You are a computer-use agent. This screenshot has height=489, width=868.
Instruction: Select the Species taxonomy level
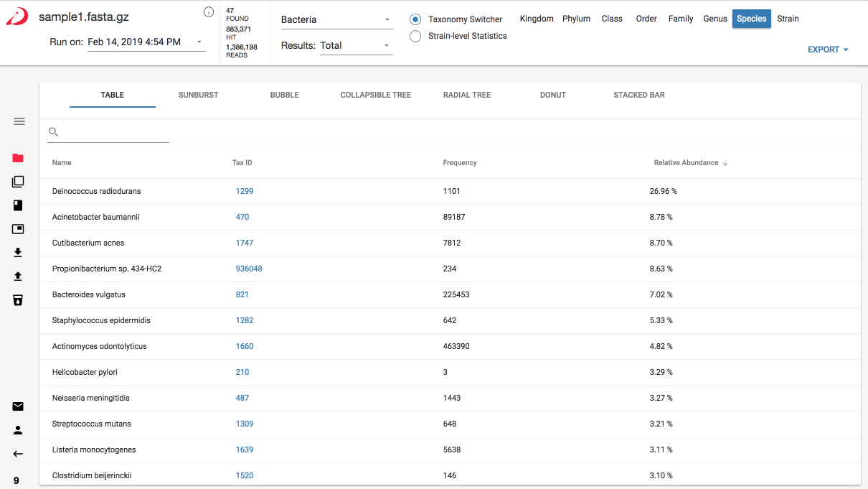[x=752, y=19]
